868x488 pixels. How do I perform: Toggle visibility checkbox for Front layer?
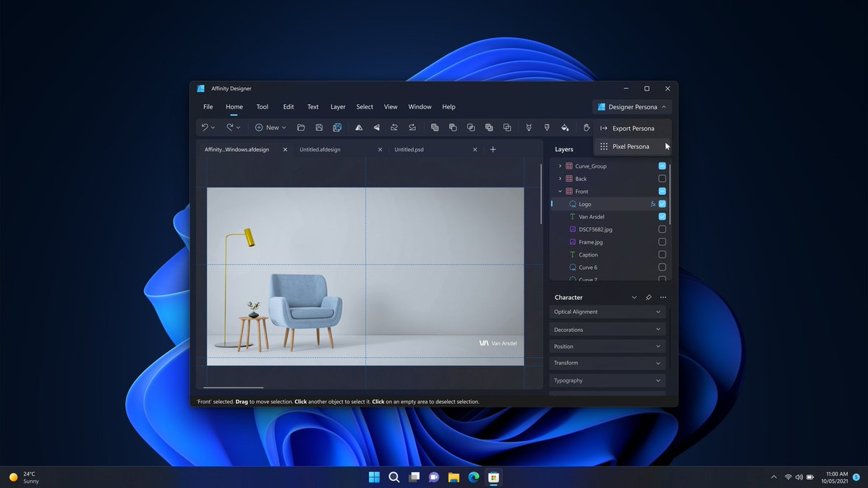(662, 191)
